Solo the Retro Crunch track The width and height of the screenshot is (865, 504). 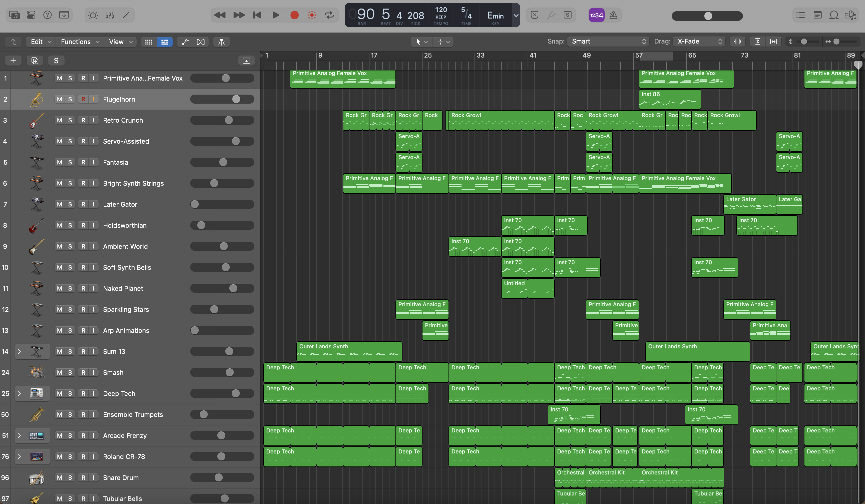[70, 120]
